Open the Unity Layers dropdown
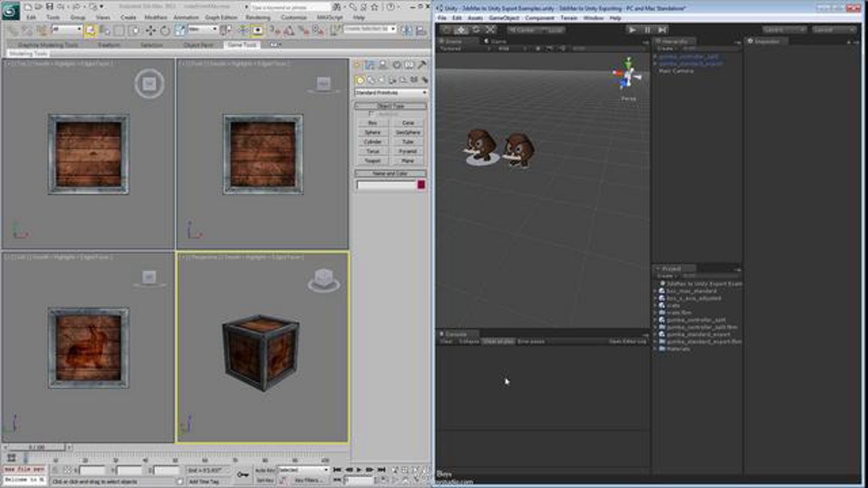Image resolution: width=868 pixels, height=488 pixels. (x=784, y=30)
